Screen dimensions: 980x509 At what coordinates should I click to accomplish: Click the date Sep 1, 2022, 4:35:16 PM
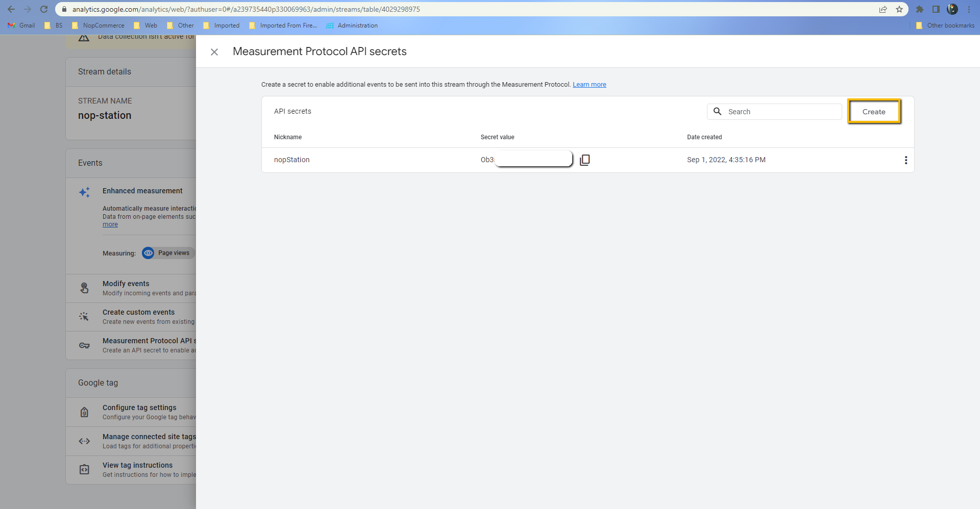coord(726,160)
